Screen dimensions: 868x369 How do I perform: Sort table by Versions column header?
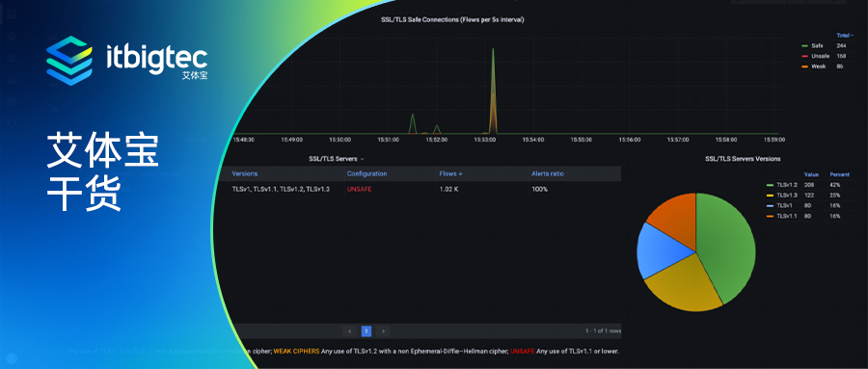pyautogui.click(x=244, y=173)
